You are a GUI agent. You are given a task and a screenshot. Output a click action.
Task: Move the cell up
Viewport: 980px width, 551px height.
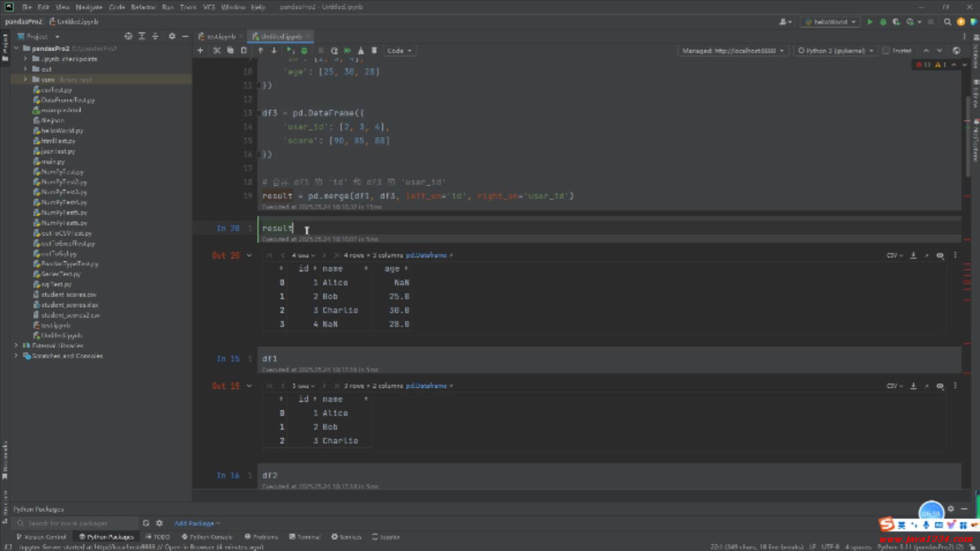click(x=260, y=51)
